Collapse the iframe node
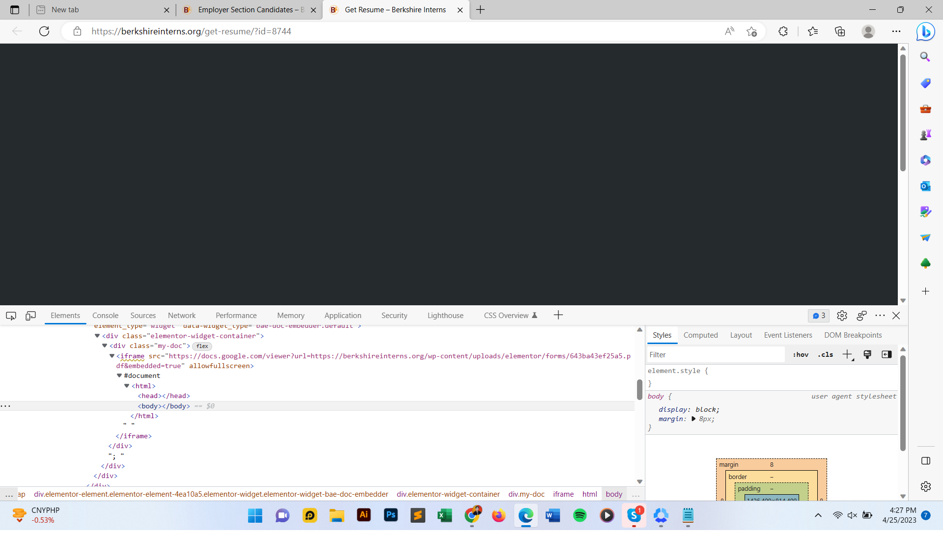 (x=112, y=356)
